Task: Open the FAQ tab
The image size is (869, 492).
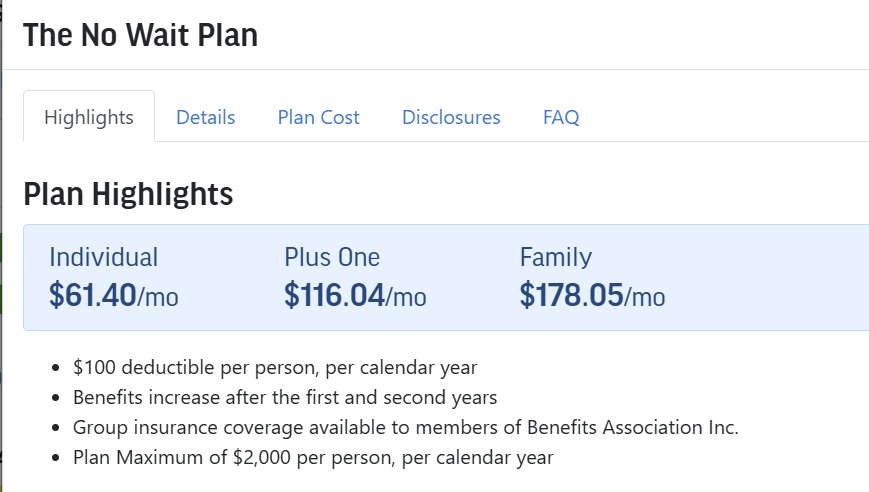Action: [561, 117]
